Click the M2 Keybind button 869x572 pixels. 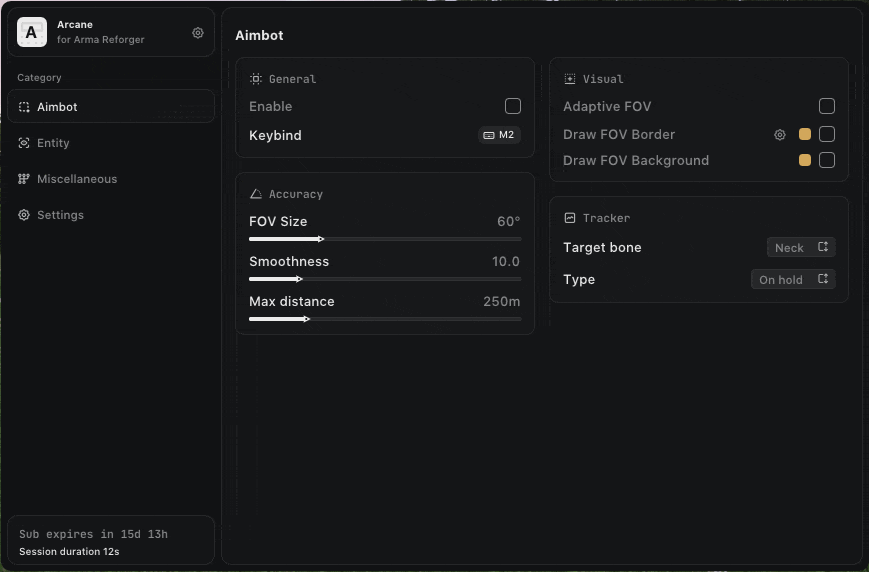[499, 135]
